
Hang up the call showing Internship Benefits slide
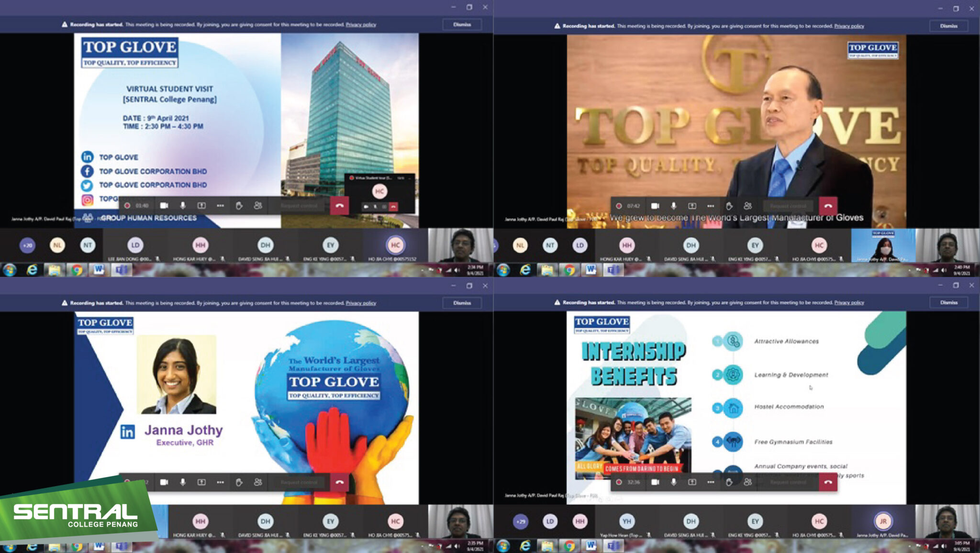point(828,482)
